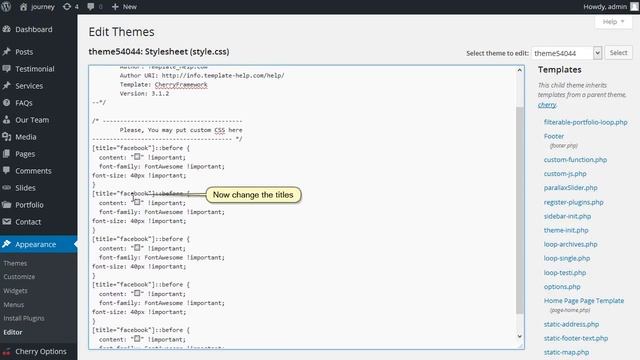Click the Cherry Options cherry icon
The height and width of the screenshot is (360, 640).
point(7,351)
